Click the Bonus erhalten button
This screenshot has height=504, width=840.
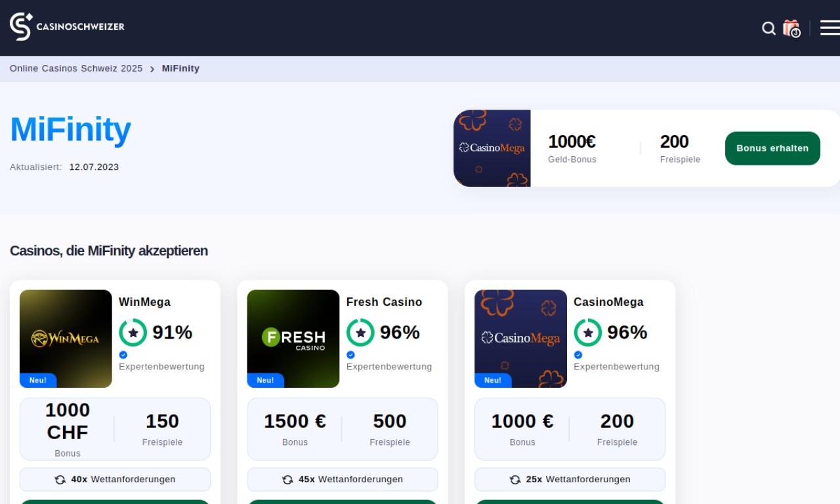click(772, 148)
